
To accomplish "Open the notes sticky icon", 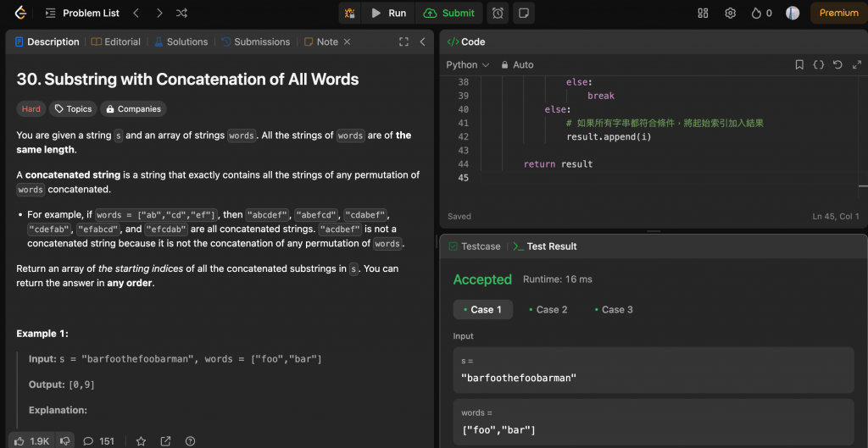I will pos(524,13).
